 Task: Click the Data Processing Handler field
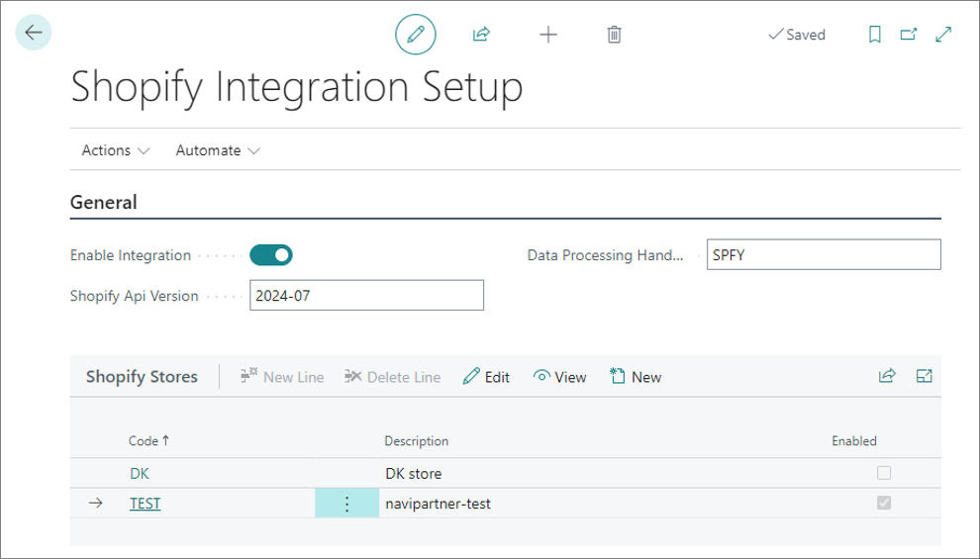(824, 255)
